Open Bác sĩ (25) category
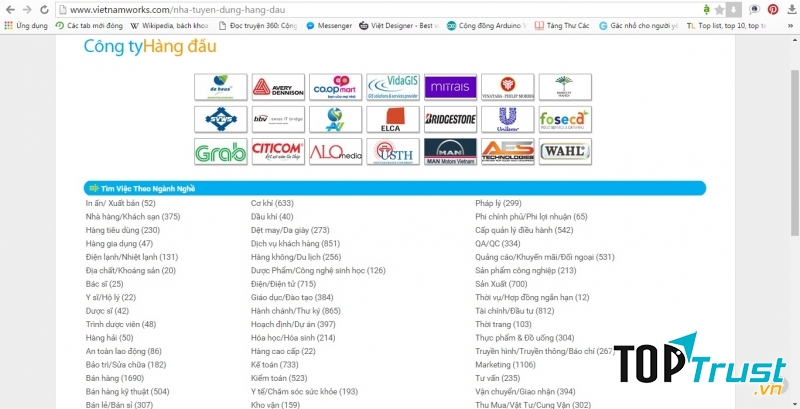Image resolution: width=800 pixels, height=409 pixels. click(x=104, y=284)
